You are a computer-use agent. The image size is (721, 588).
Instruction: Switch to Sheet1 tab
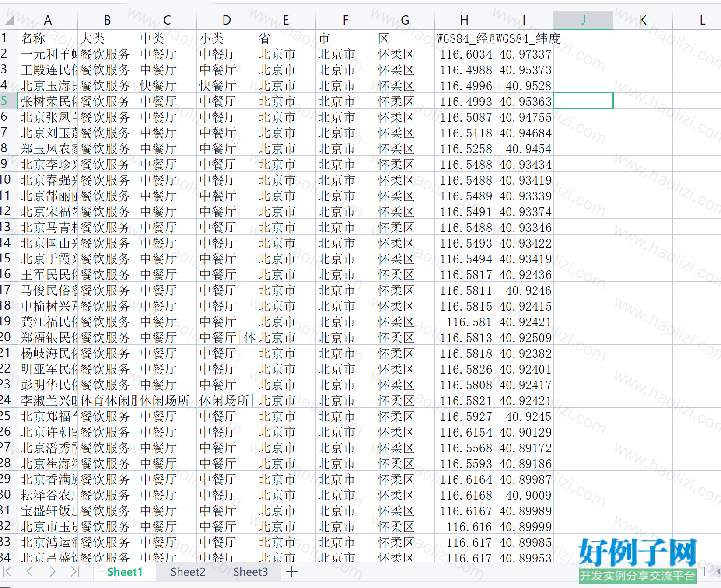click(125, 572)
